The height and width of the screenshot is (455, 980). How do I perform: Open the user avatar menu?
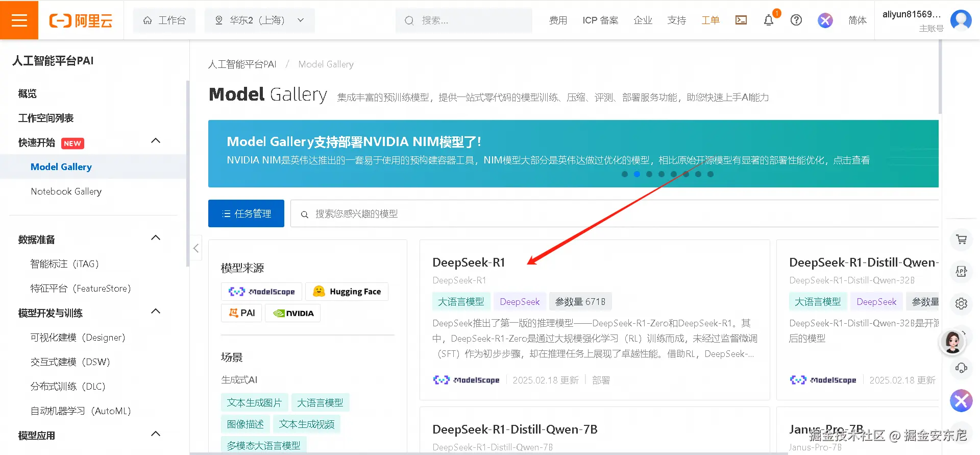point(961,20)
